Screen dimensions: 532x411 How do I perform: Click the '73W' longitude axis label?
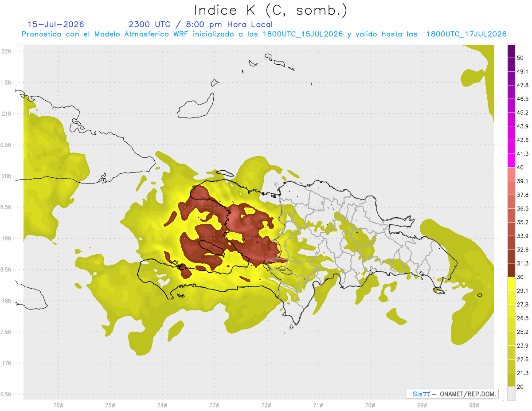coord(214,405)
